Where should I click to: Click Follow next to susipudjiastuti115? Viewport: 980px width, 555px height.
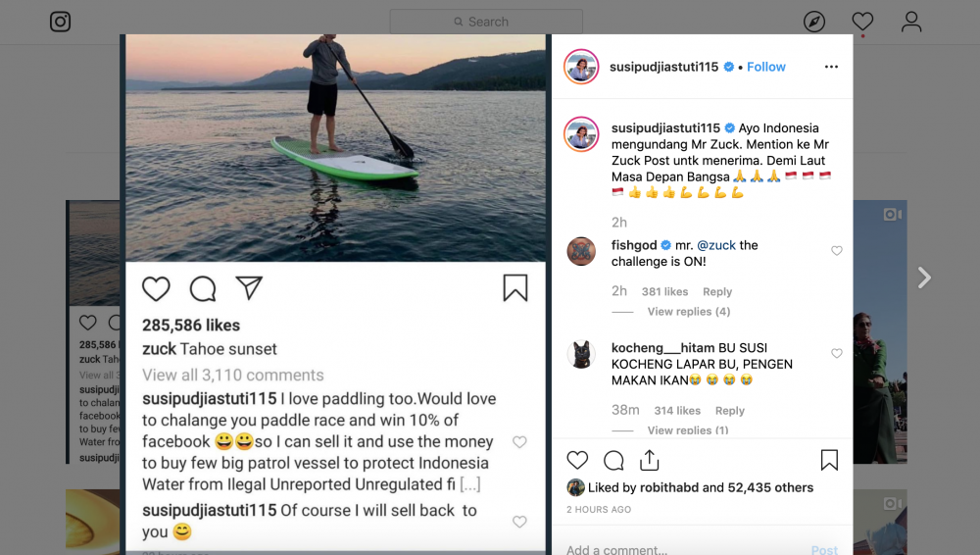click(x=766, y=67)
